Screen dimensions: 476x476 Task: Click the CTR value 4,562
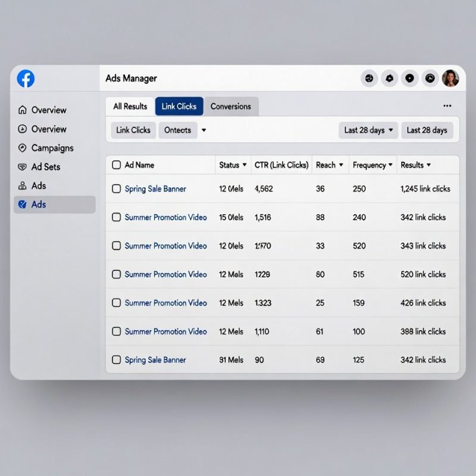[x=264, y=189]
